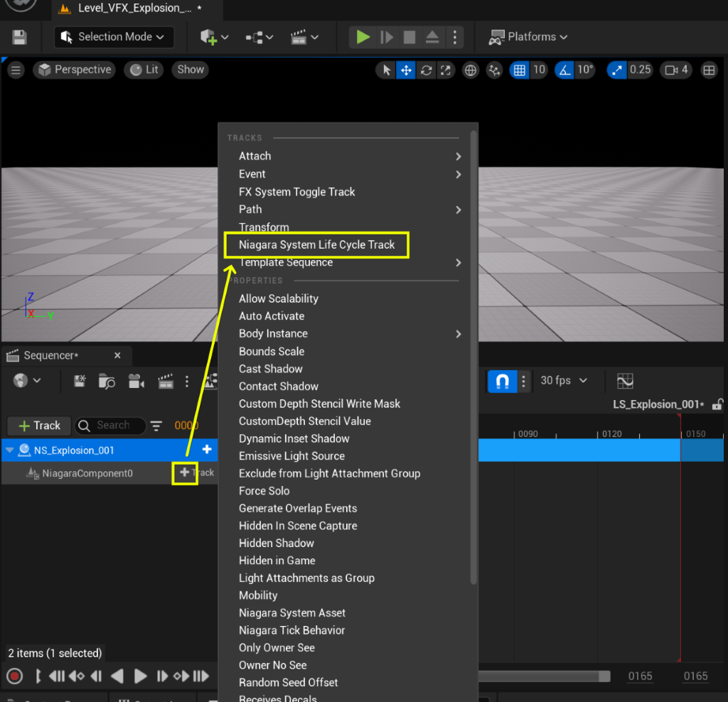Stop the play session

pos(409,37)
